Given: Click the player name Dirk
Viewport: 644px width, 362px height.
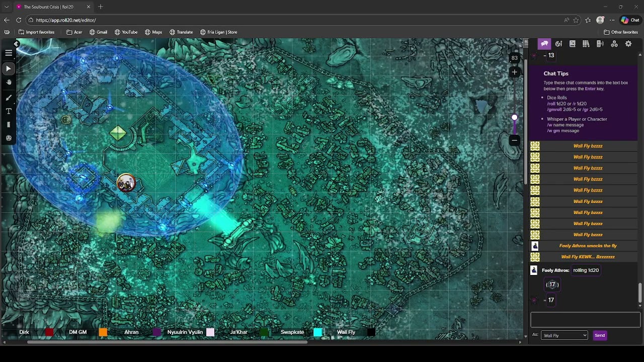Looking at the screenshot, I should tap(24, 332).
